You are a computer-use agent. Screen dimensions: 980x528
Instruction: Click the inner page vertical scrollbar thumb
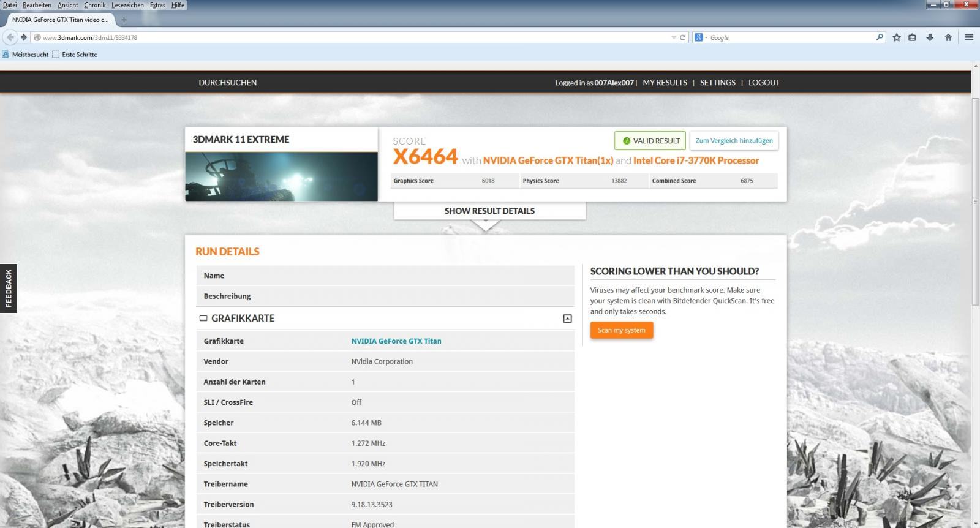coord(974,201)
